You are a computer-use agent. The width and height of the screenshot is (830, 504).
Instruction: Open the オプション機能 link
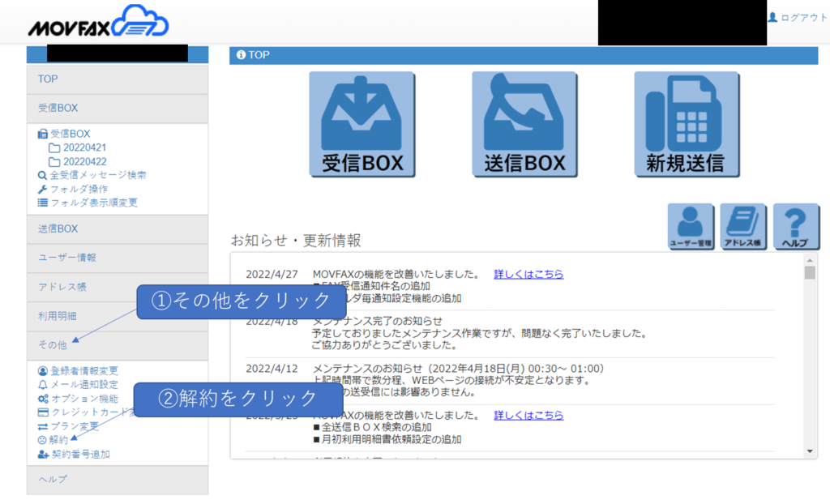coord(84,399)
